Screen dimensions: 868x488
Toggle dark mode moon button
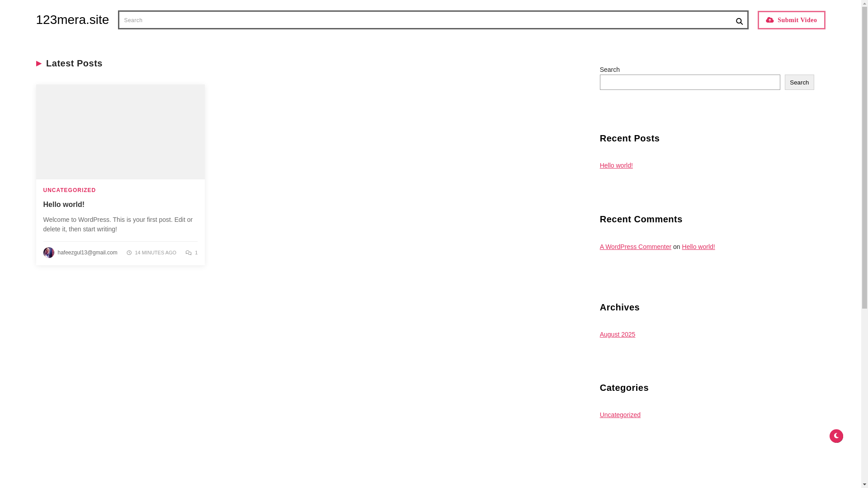836,436
